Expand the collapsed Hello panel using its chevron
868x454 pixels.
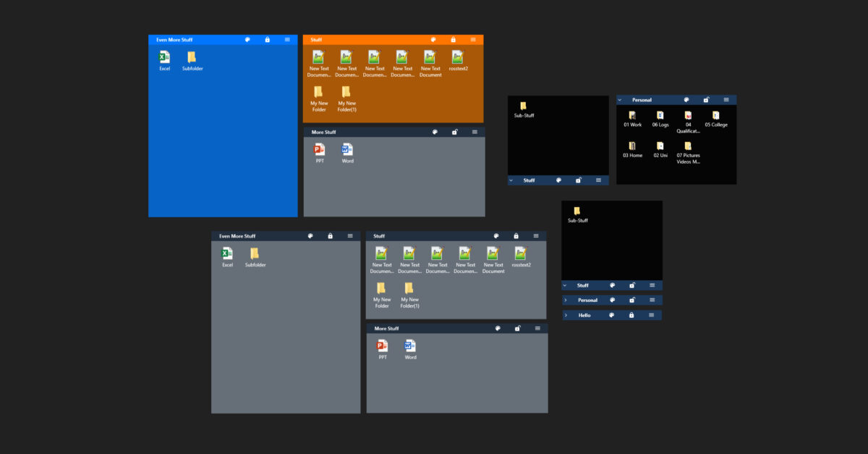click(566, 316)
